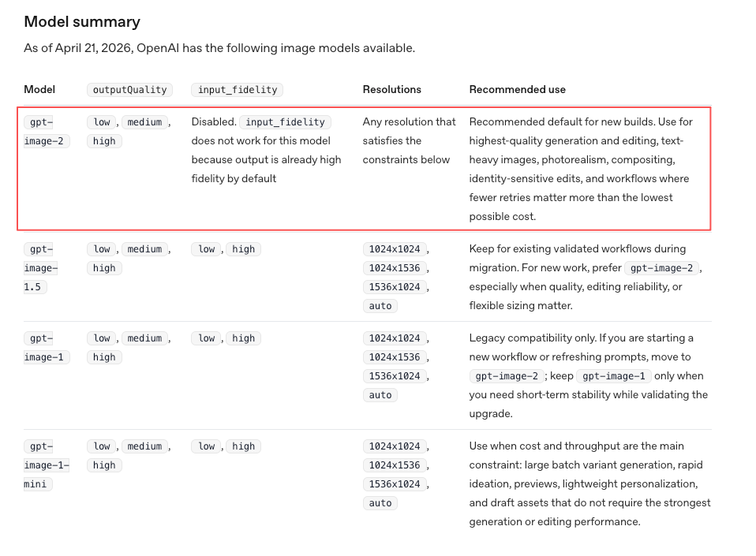This screenshot has height=556, width=756.
Task: Click gpt-image-1 code in legacy description
Action: pos(614,376)
